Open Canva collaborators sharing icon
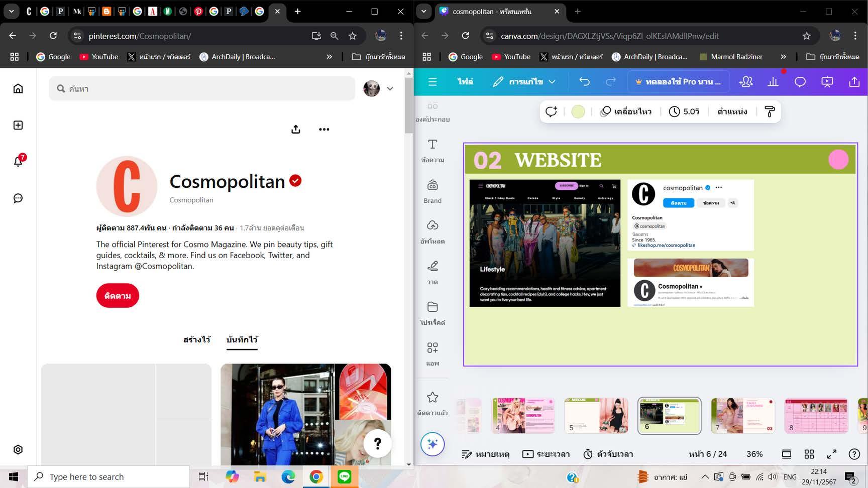Image resolution: width=868 pixels, height=488 pixels. (746, 82)
